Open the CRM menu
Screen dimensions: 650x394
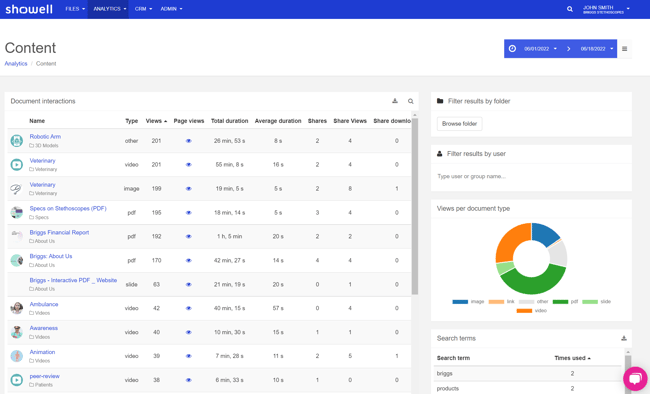coord(143,9)
